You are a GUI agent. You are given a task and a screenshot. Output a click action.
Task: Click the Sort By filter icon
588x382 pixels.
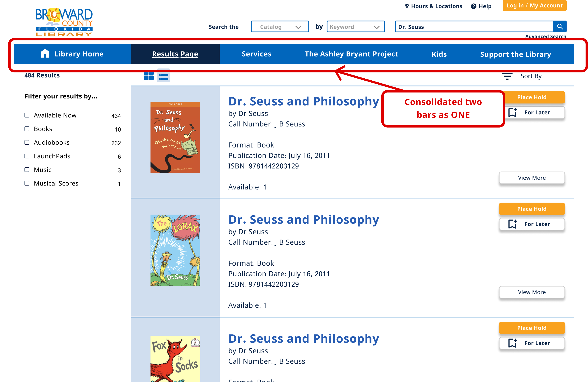[507, 76]
